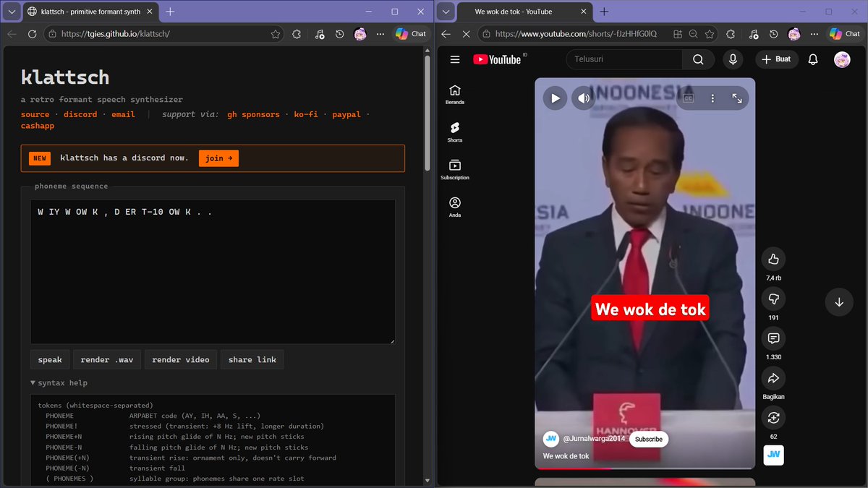Viewport: 868px width, 488px height.
Task: Remix this Shorts video
Action: (773, 418)
